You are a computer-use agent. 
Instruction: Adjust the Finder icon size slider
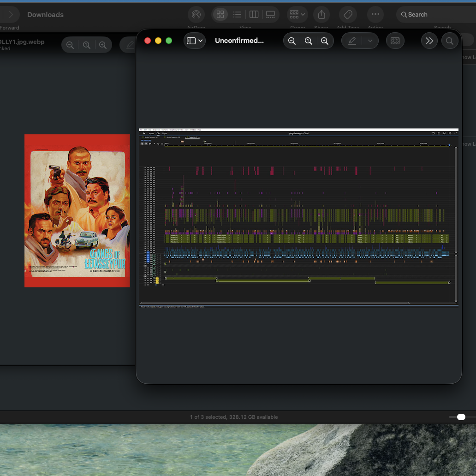pyautogui.click(x=462, y=417)
